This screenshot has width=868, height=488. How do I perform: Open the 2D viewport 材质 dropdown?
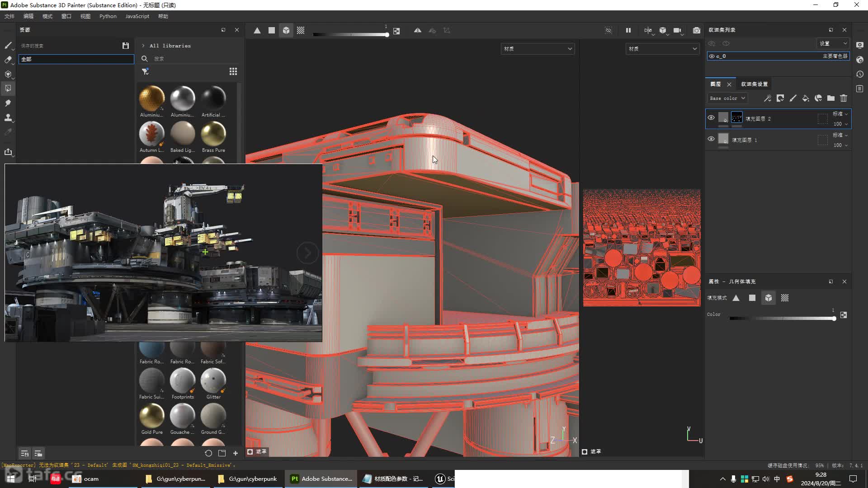click(x=662, y=49)
